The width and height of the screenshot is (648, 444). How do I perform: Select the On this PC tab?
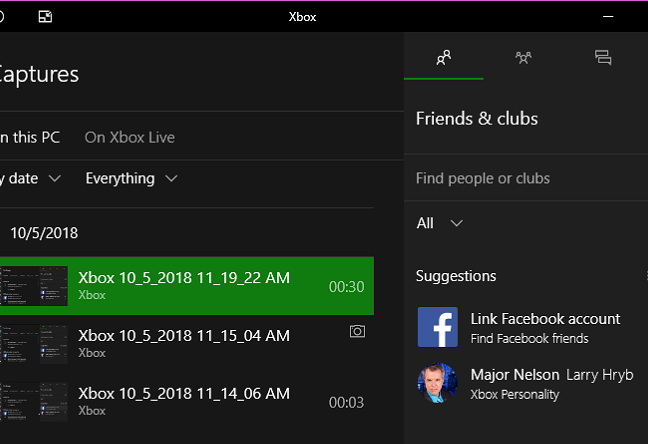click(30, 137)
